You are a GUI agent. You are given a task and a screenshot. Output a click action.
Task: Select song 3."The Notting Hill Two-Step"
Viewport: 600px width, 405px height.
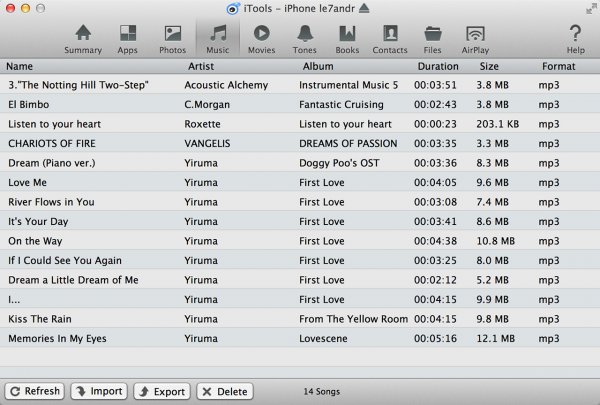[78, 85]
